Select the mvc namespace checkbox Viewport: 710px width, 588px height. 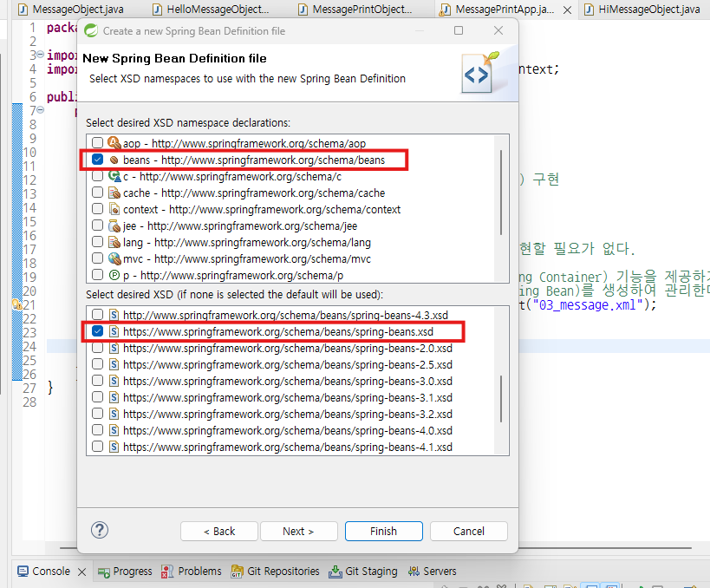tap(97, 258)
